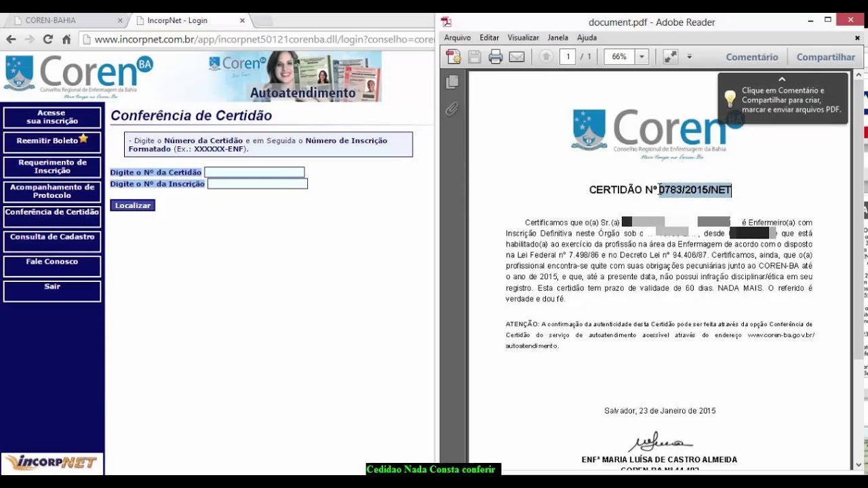Click the zoom value field showing 66%
Screen dimensions: 868x488
619,57
